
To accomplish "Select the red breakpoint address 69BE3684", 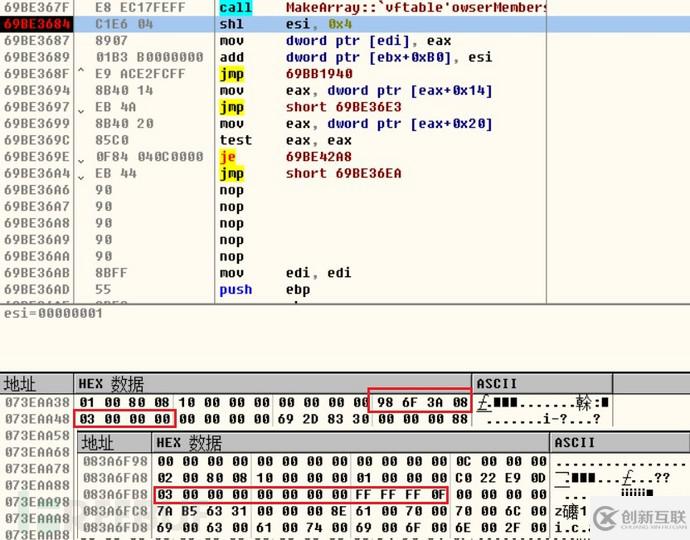I will pyautogui.click(x=37, y=24).
